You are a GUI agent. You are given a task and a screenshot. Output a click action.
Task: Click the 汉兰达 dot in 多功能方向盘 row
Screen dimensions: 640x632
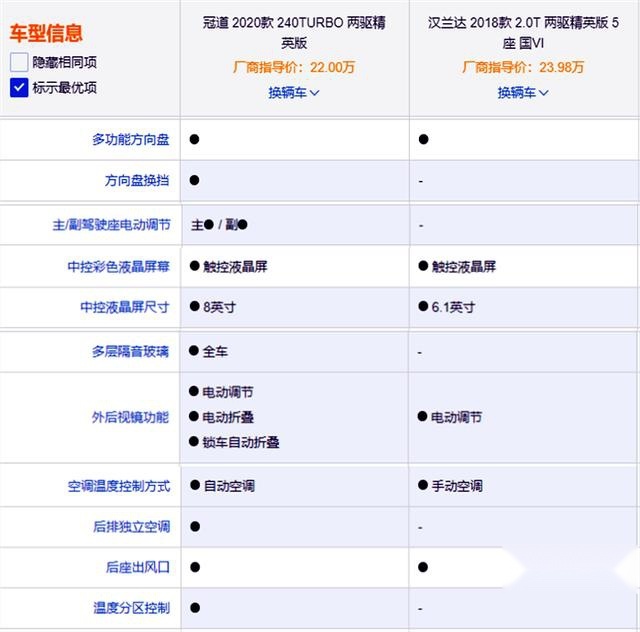click(x=423, y=139)
